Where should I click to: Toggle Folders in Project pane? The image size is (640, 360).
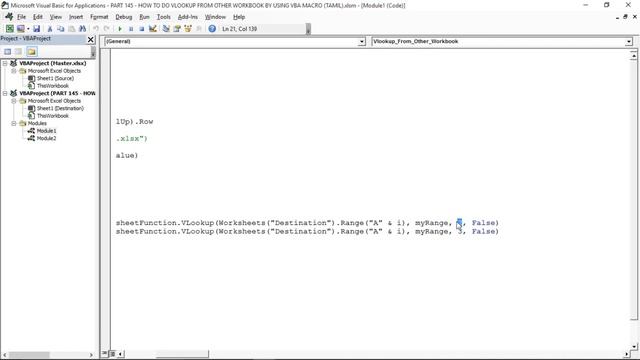click(x=32, y=51)
